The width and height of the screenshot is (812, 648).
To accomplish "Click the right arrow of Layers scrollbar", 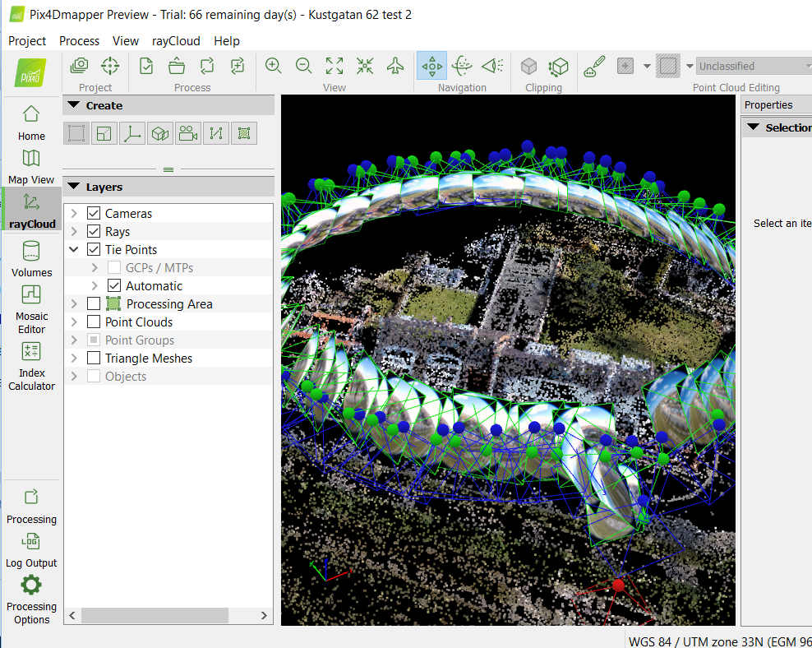I will pyautogui.click(x=264, y=615).
